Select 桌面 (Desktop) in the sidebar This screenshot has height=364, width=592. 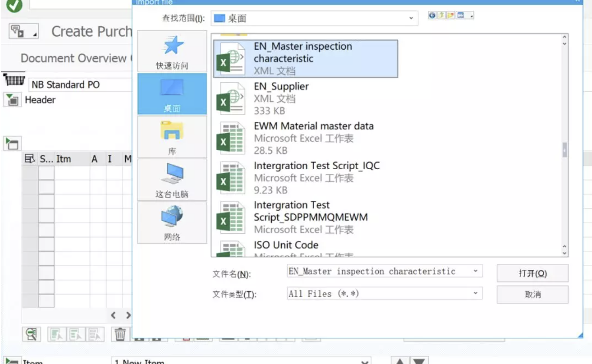point(171,93)
